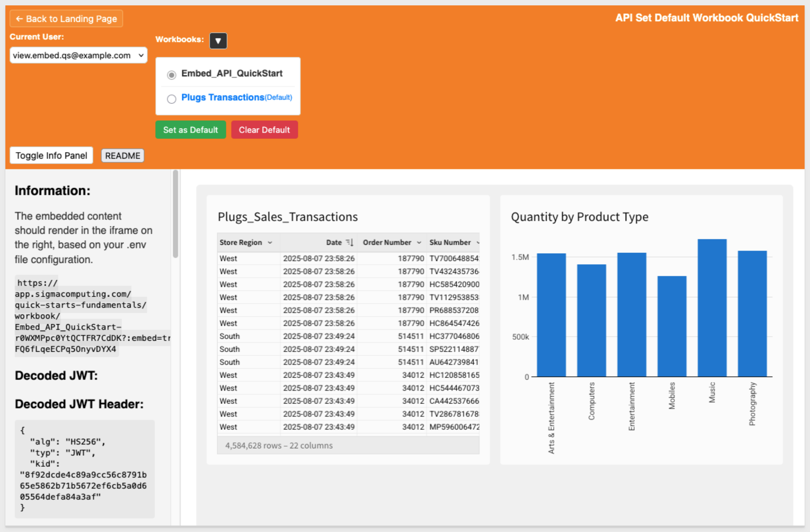Click the Store Region column header
Image resolution: width=810 pixels, height=532 pixels.
(x=241, y=242)
